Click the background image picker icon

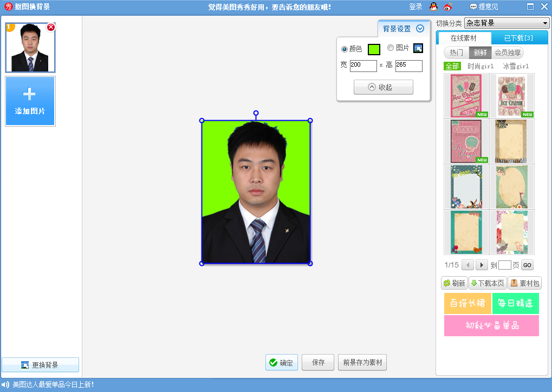(418, 48)
